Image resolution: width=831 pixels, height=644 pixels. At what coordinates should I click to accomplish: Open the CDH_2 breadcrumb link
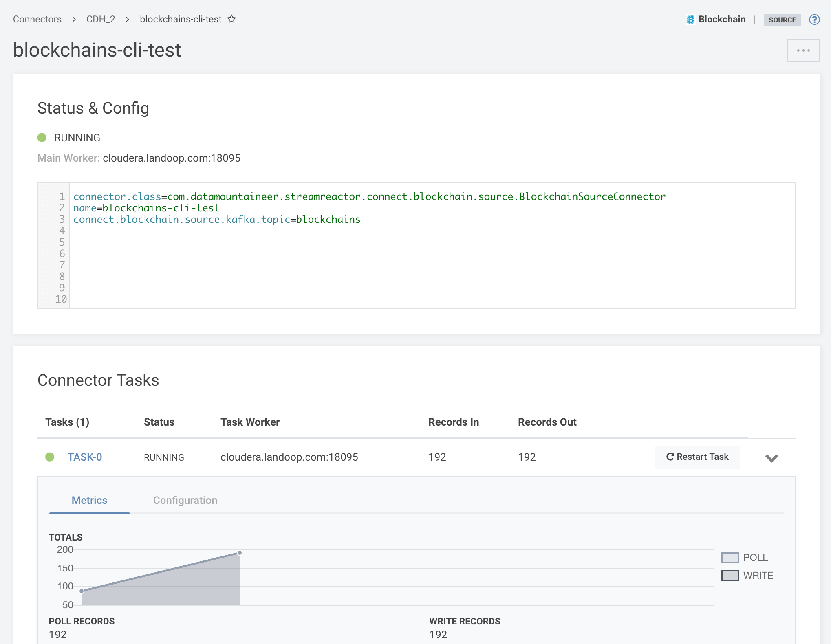pyautogui.click(x=101, y=19)
